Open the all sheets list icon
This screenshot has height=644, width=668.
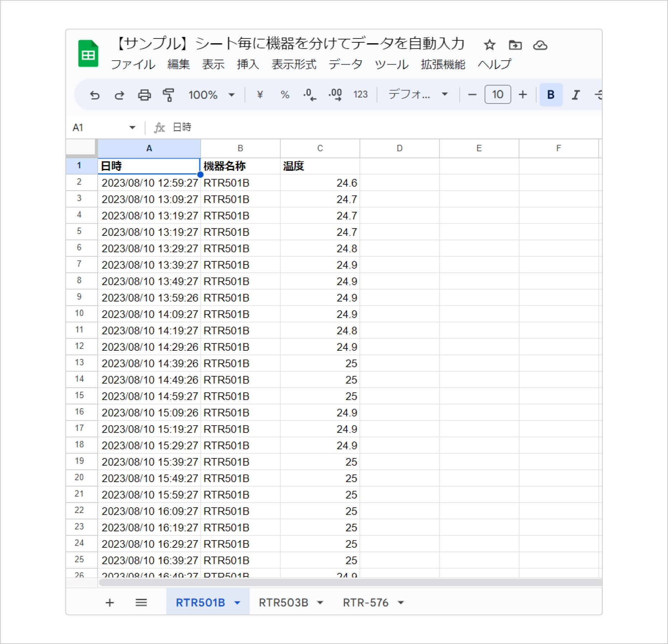coord(141,603)
